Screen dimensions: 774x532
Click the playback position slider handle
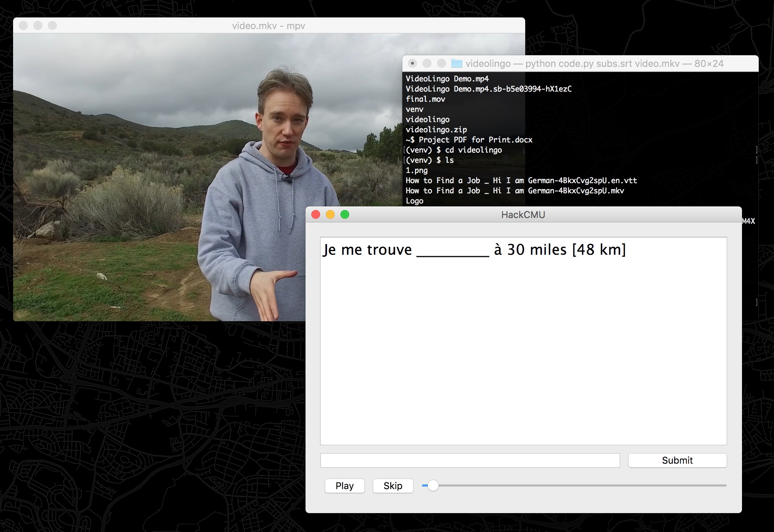click(x=432, y=485)
